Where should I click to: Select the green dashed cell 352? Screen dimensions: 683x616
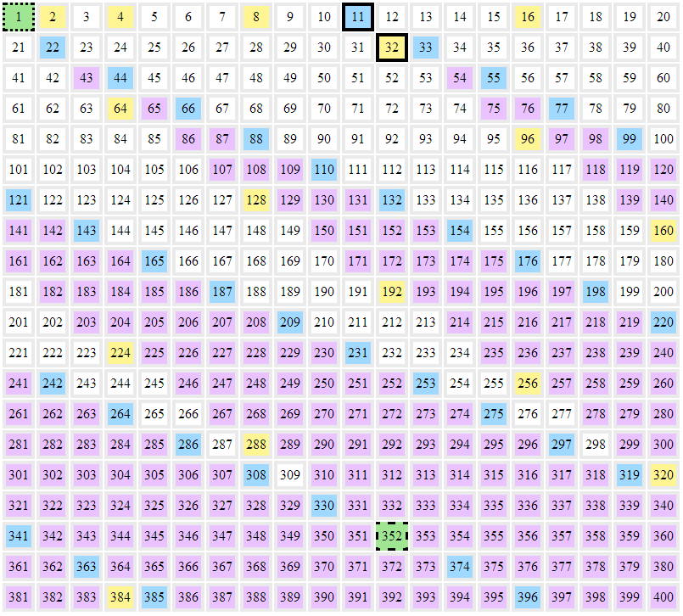392,536
